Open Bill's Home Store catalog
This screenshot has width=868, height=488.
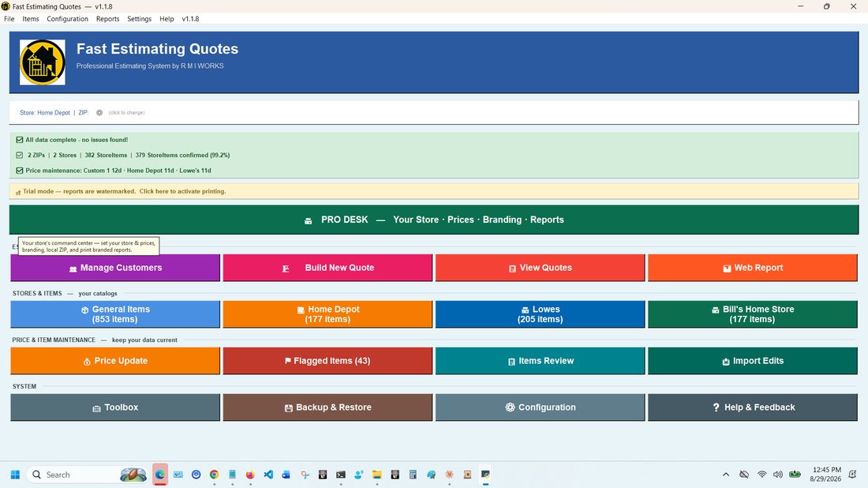(x=752, y=314)
